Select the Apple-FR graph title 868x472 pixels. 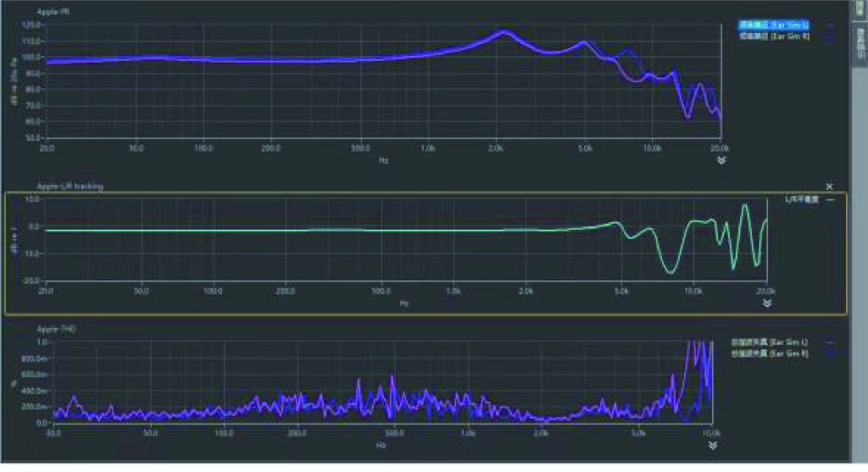pos(53,12)
